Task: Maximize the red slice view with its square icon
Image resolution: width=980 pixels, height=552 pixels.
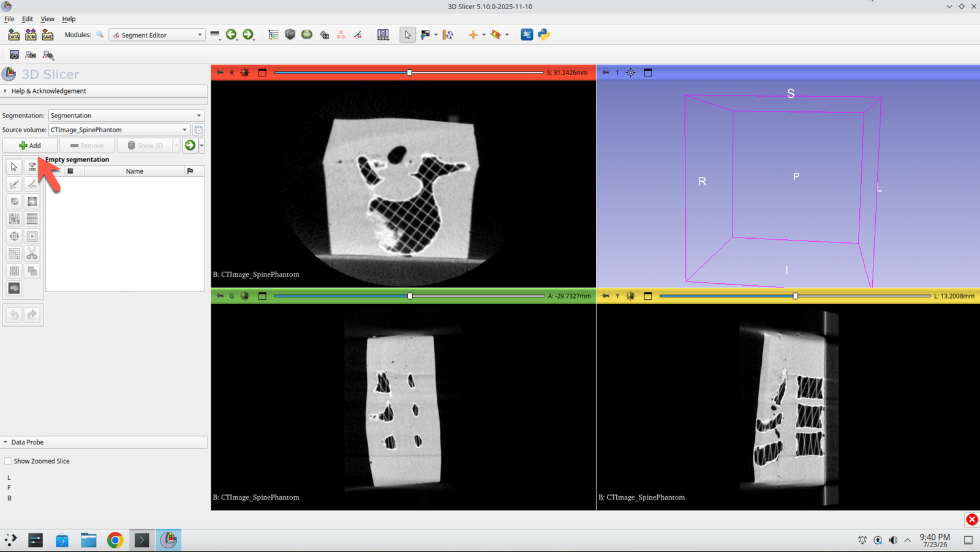Action: coord(262,72)
